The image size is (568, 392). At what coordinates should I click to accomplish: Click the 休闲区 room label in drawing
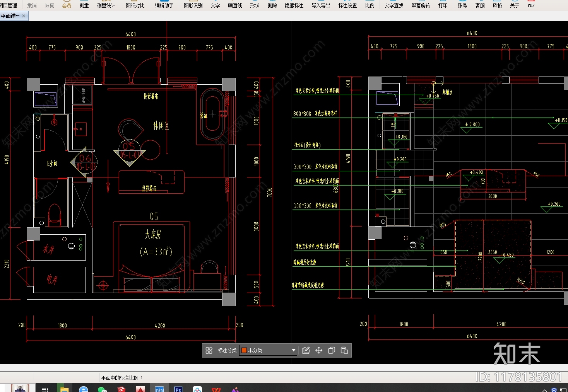click(161, 126)
